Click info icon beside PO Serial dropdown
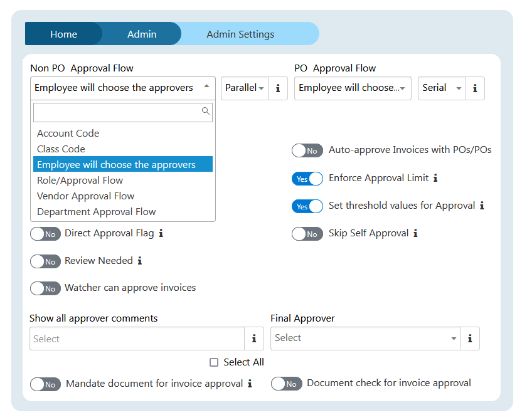527x420 pixels. pos(475,88)
